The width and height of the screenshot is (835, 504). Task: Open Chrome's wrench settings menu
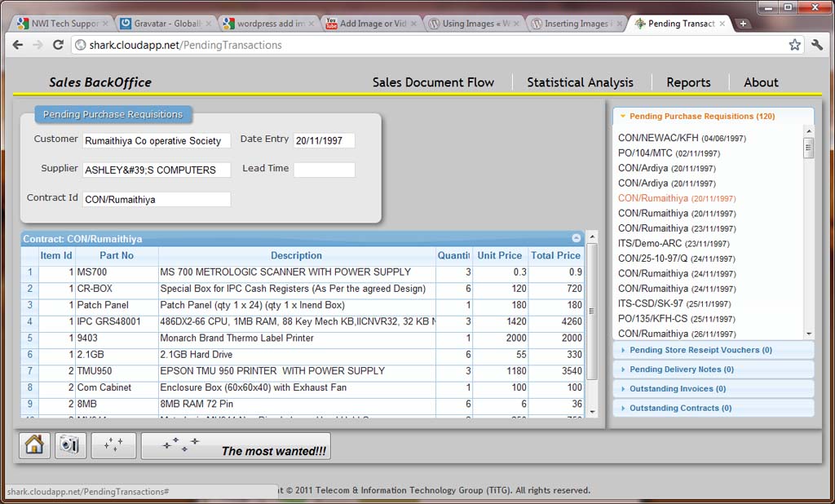pyautogui.click(x=817, y=45)
